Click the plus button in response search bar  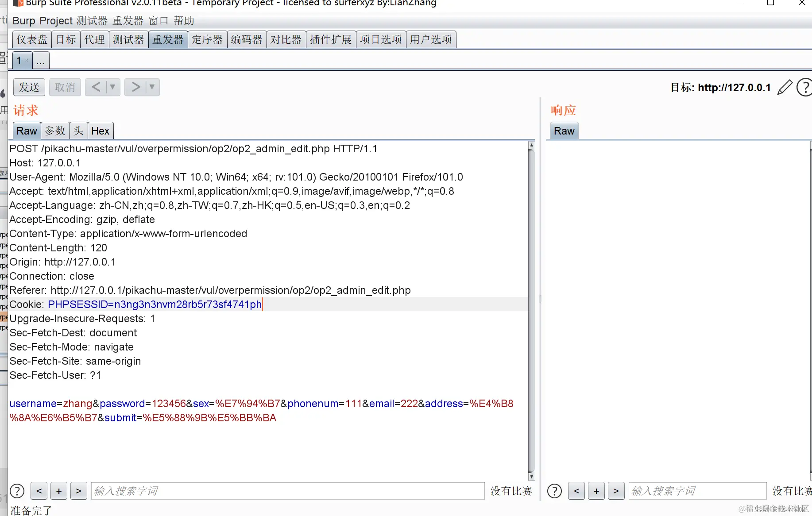(596, 491)
